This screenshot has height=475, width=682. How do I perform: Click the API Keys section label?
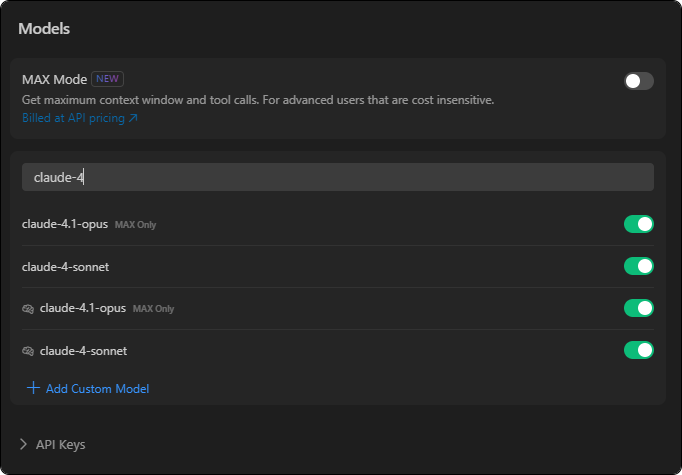coord(60,444)
